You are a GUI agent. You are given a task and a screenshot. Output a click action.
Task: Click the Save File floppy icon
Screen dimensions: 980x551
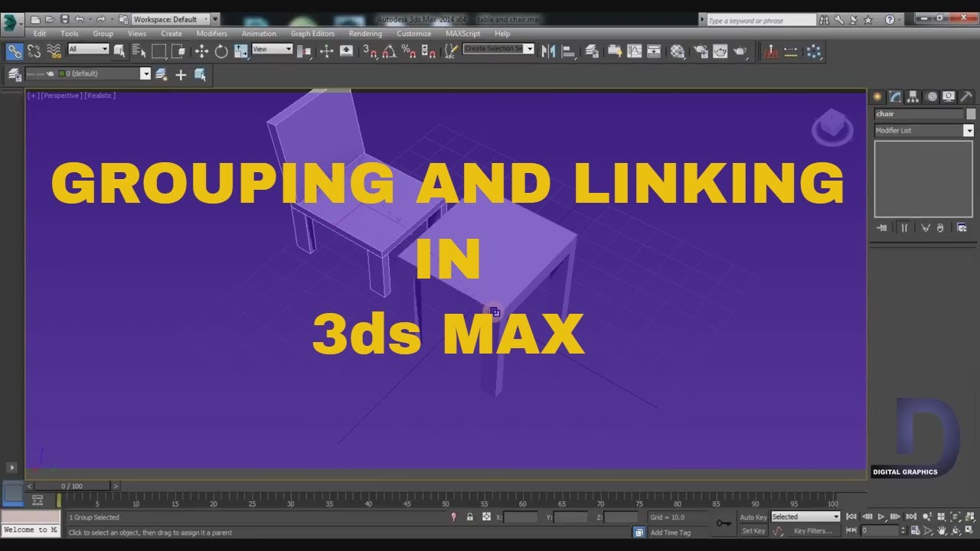click(64, 19)
